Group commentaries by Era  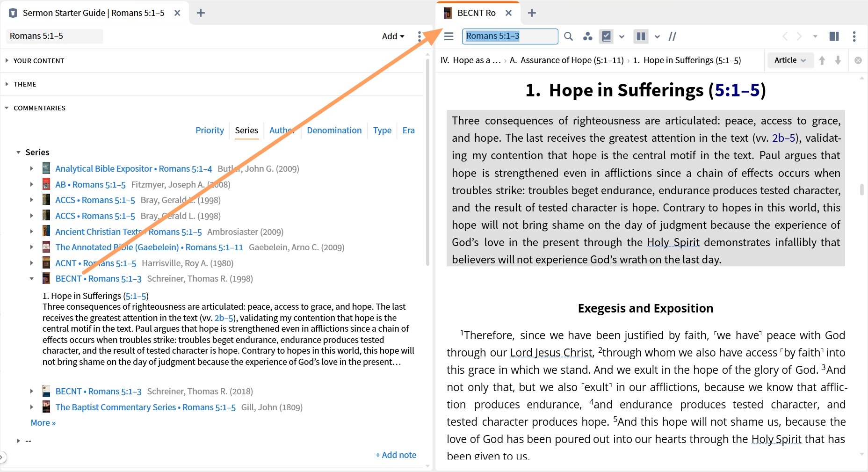coord(408,131)
